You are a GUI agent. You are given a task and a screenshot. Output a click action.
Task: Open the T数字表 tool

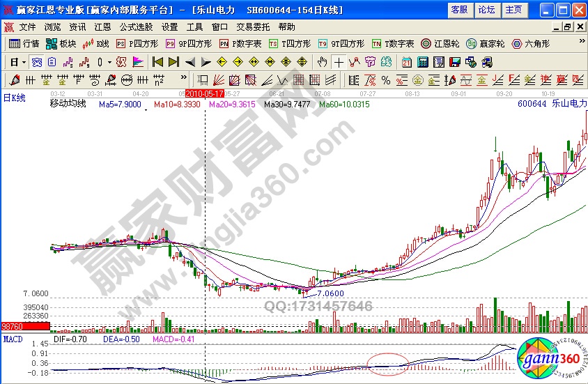pyautogui.click(x=393, y=44)
